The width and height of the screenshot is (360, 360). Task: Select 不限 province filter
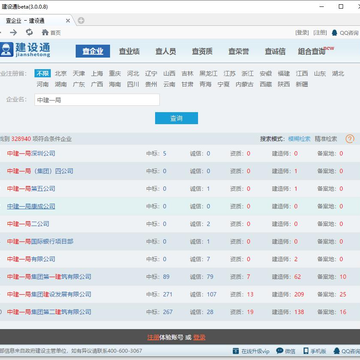coord(43,73)
